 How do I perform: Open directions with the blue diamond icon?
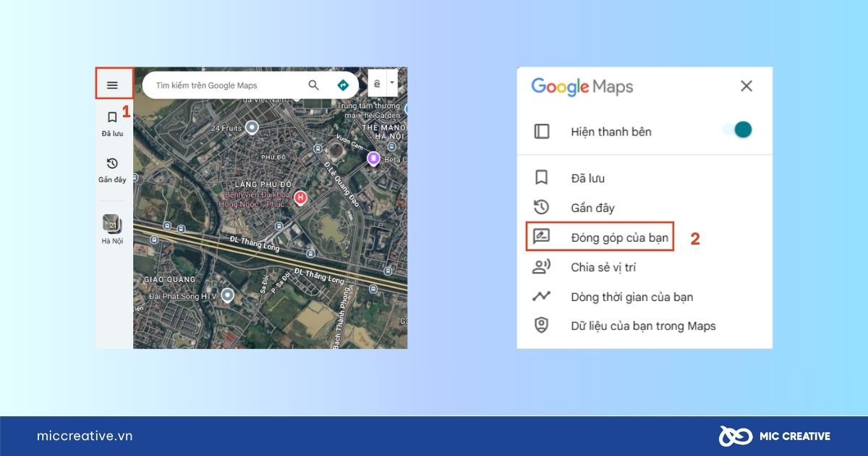pos(343,85)
